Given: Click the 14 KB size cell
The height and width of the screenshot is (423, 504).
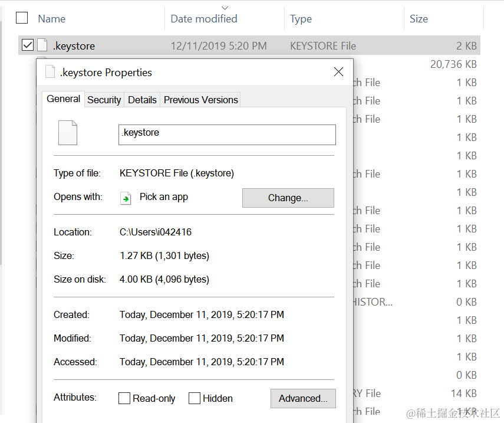Looking at the screenshot, I should tap(464, 393).
